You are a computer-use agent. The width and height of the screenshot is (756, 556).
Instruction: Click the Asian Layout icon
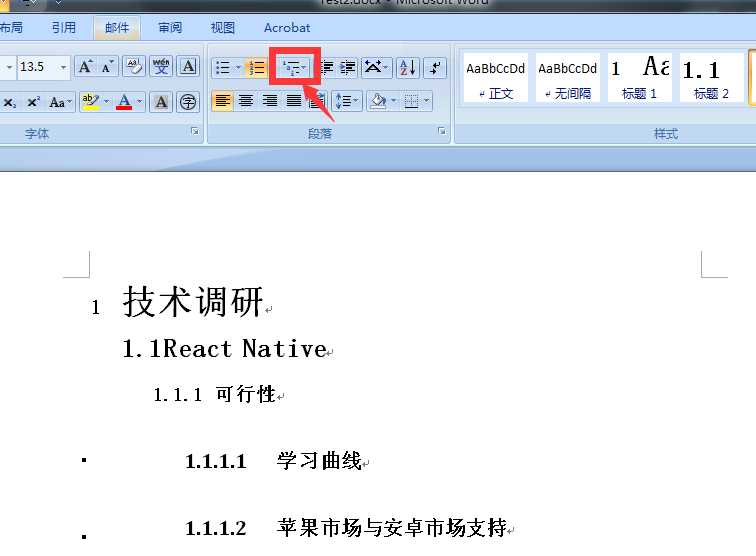376,68
